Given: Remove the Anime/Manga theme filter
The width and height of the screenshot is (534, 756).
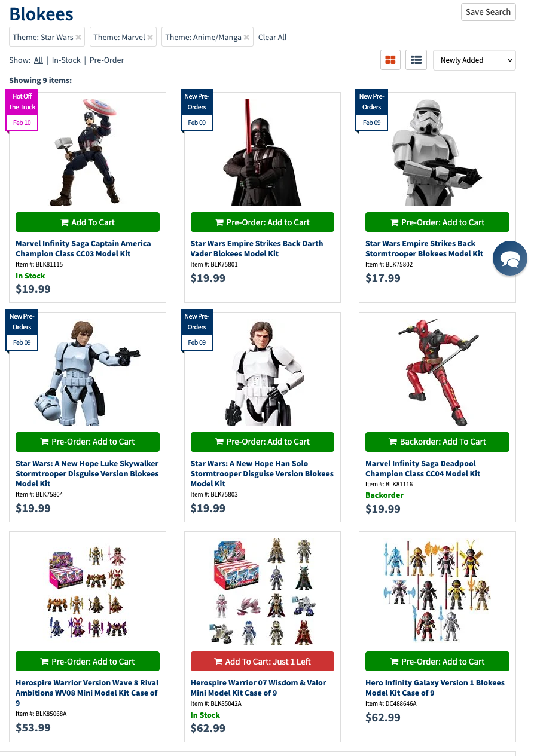Looking at the screenshot, I should pyautogui.click(x=246, y=37).
